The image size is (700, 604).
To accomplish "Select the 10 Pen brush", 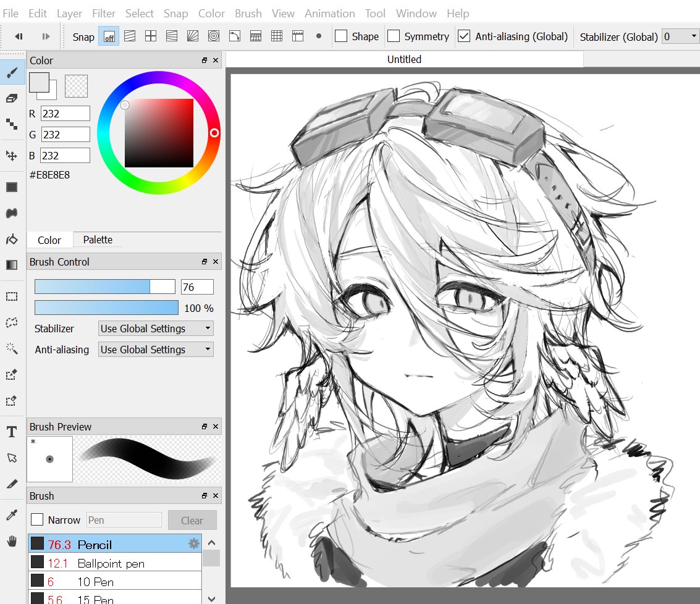I will click(x=115, y=582).
